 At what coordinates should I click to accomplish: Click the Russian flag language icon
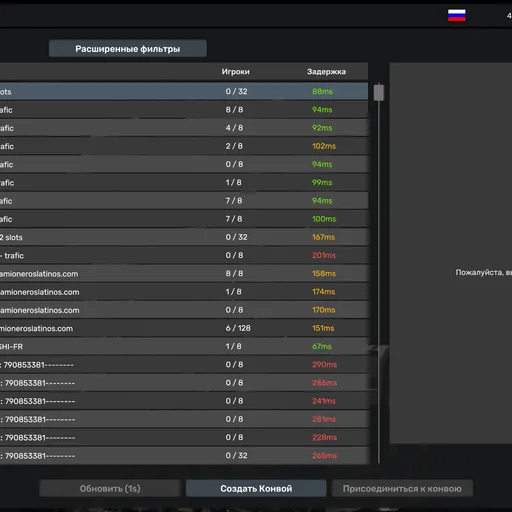457,15
